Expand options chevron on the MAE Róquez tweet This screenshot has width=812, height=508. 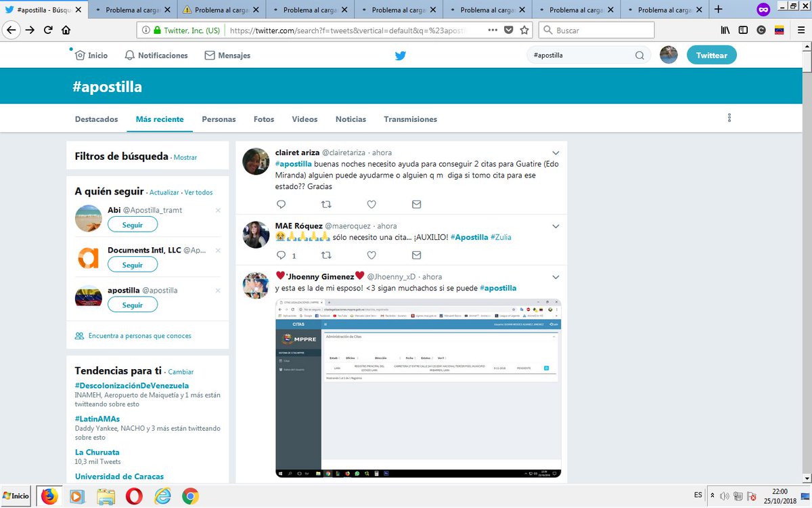pyautogui.click(x=556, y=226)
